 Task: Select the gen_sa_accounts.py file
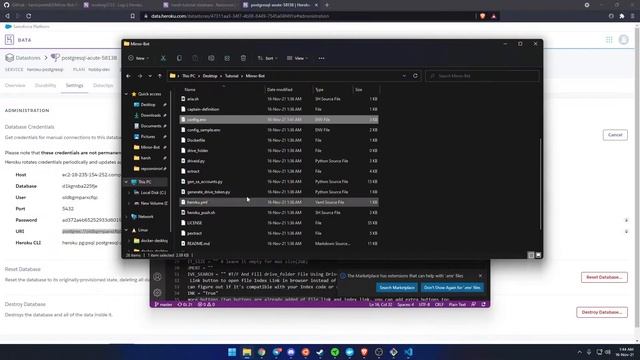(x=279, y=182)
